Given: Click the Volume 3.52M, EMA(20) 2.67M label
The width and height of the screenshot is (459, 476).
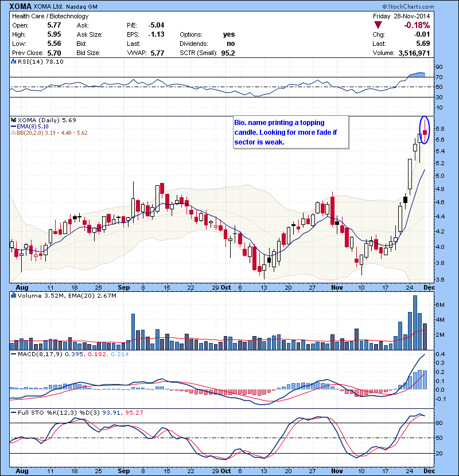Looking at the screenshot, I should point(67,295).
